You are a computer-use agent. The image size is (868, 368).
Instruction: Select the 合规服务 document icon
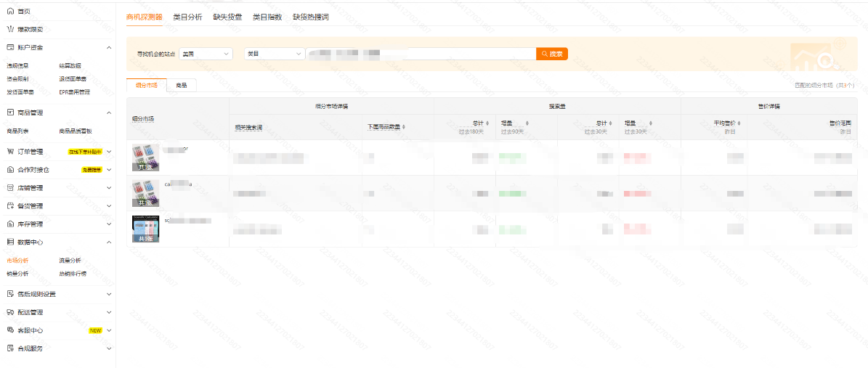[x=10, y=348]
